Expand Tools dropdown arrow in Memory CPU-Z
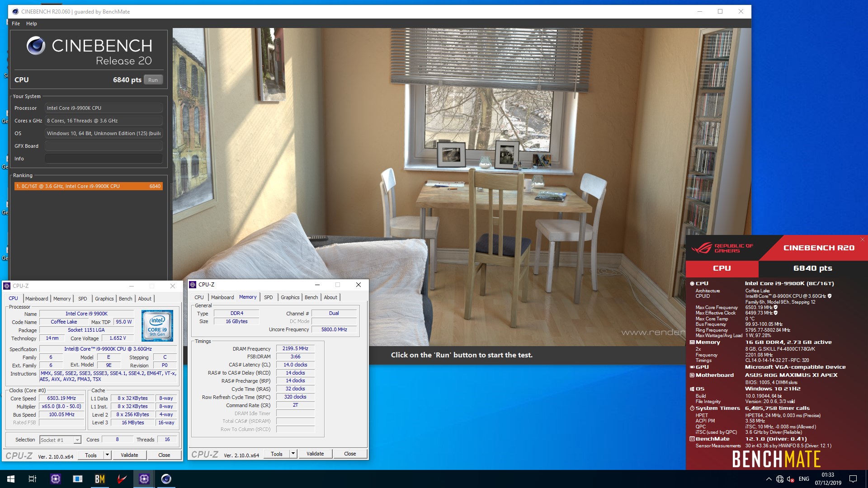 [x=293, y=454]
